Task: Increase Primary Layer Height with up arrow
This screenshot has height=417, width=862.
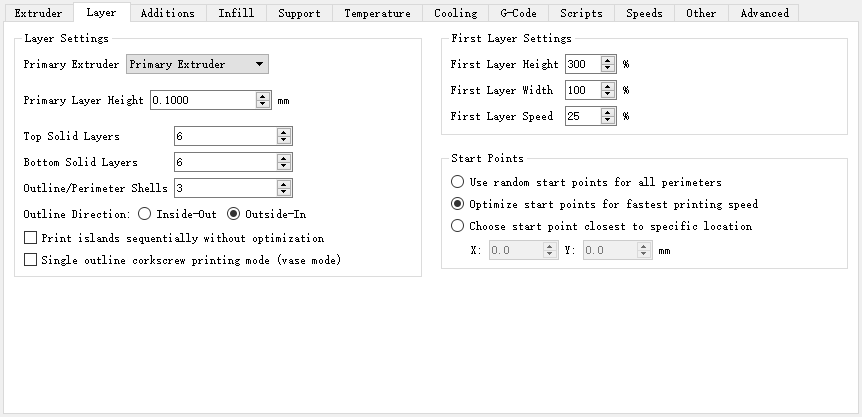Action: pyautogui.click(x=263, y=96)
